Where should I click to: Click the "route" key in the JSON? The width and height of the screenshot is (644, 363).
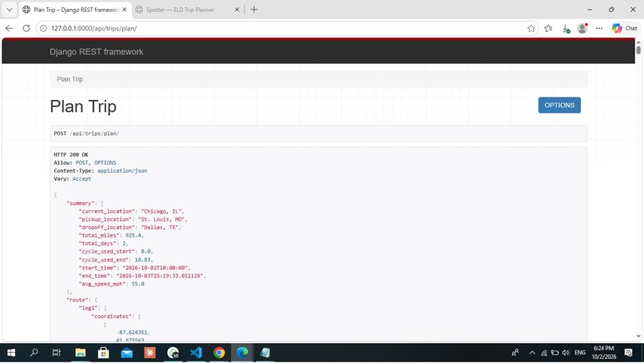[x=77, y=300]
